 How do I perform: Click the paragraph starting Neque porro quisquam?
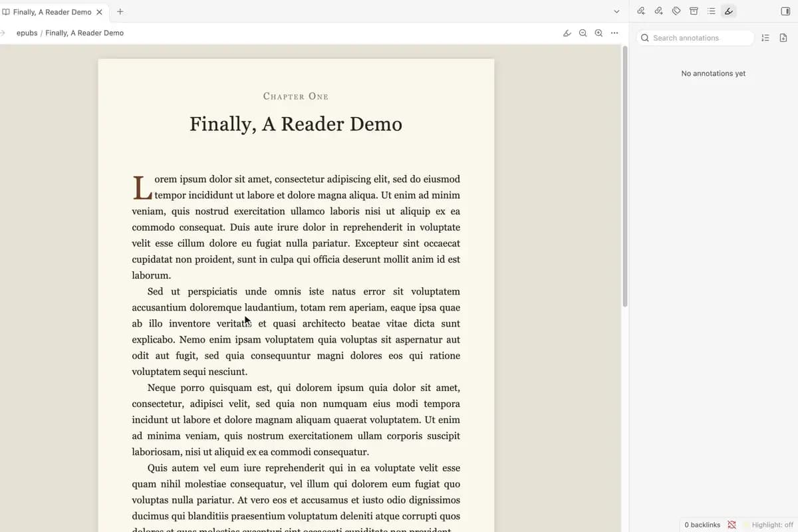296,420
